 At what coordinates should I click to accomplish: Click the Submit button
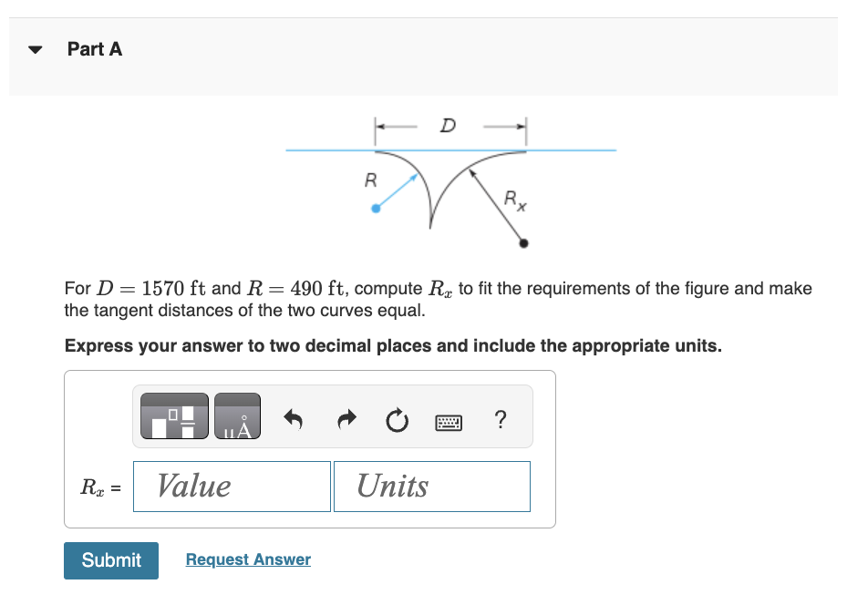110,560
